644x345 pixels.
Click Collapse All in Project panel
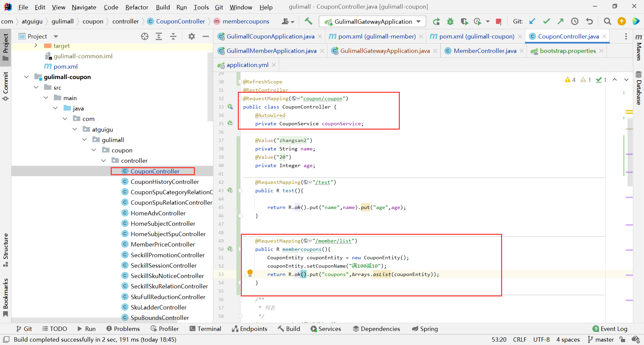pos(173,37)
